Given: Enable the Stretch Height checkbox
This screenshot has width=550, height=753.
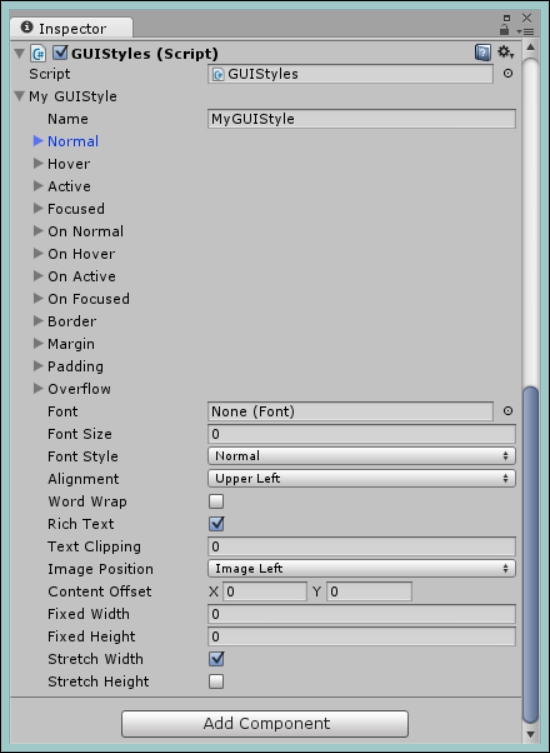Looking at the screenshot, I should [216, 681].
